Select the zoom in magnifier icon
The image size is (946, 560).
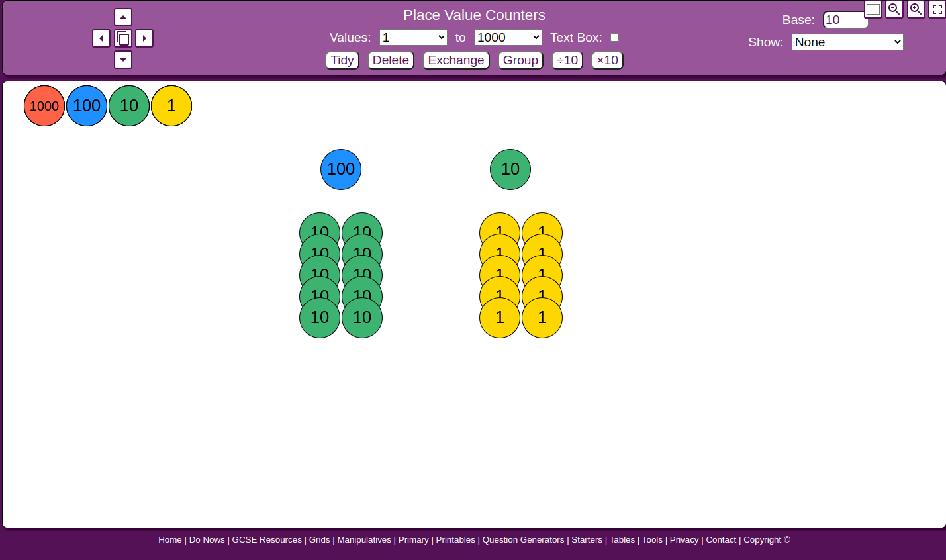pos(916,9)
